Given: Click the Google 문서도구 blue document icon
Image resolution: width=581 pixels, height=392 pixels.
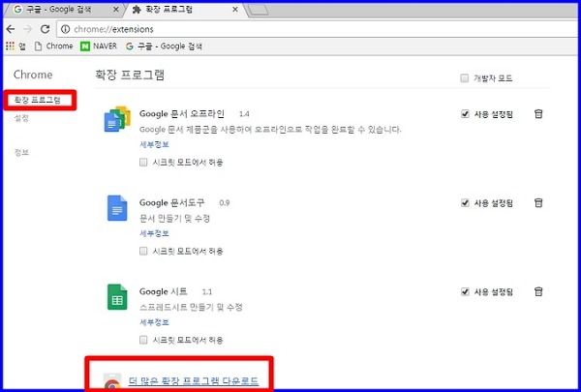Looking at the screenshot, I should [117, 208].
